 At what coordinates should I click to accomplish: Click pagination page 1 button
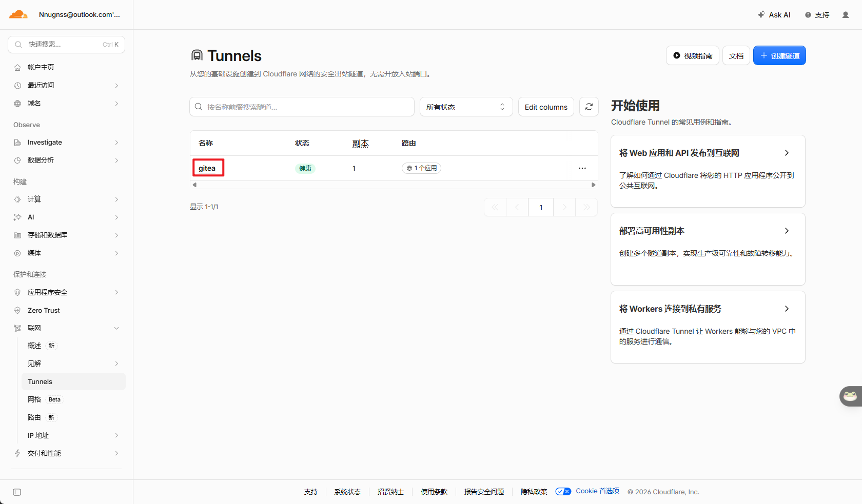[541, 207]
